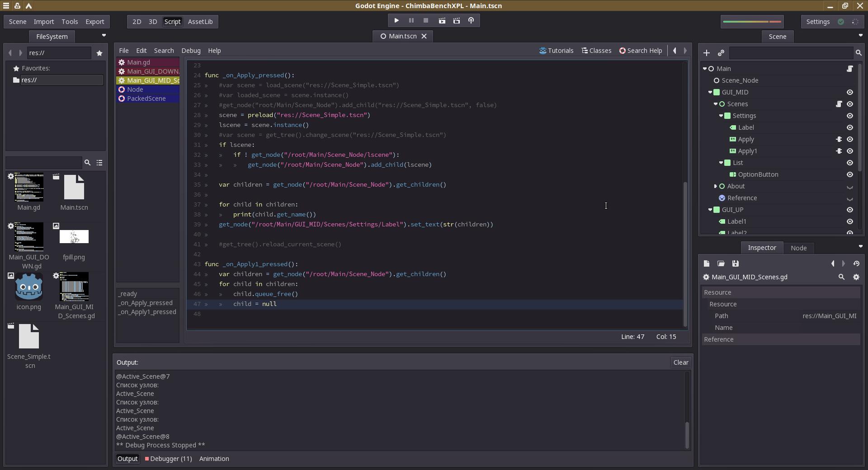Open the Debug menu in script editor
This screenshot has height=470, width=868.
[x=191, y=51]
